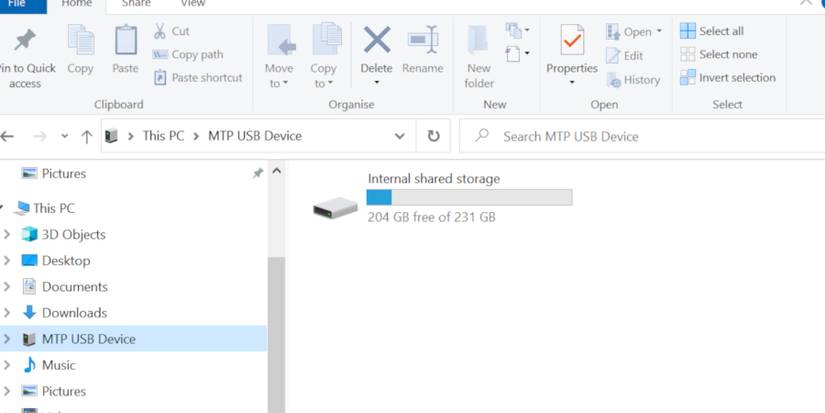Select Cut with scissors icon
This screenshot has width=825, height=413.
coord(171,31)
